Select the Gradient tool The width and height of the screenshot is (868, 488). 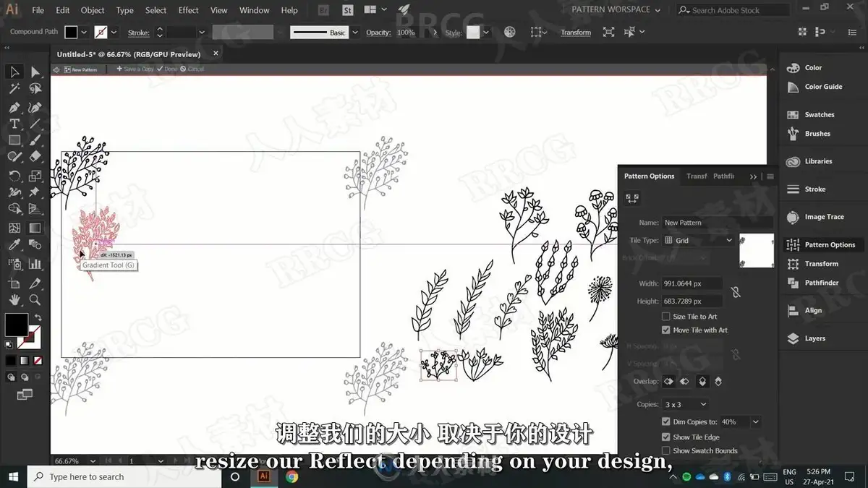35,228
